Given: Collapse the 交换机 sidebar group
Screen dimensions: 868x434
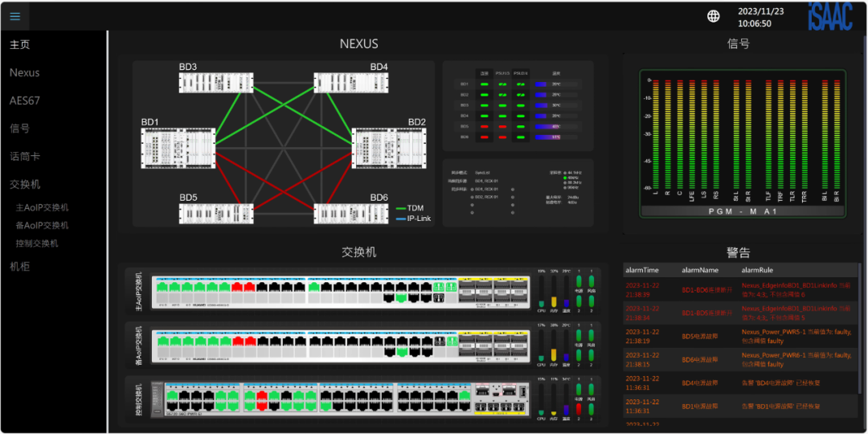Looking at the screenshot, I should 25,184.
